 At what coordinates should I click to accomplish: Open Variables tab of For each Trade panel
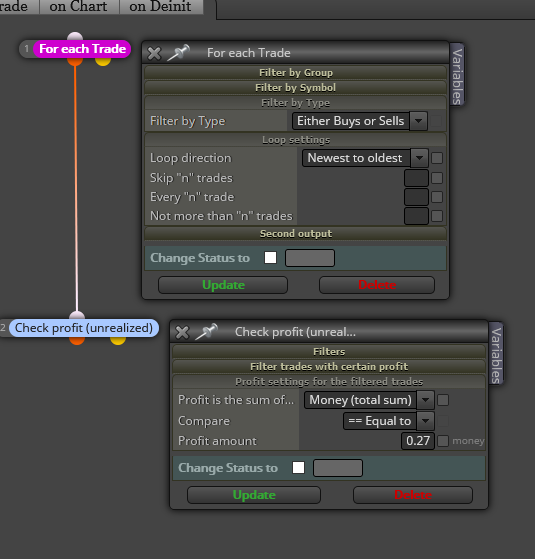pyautogui.click(x=457, y=75)
